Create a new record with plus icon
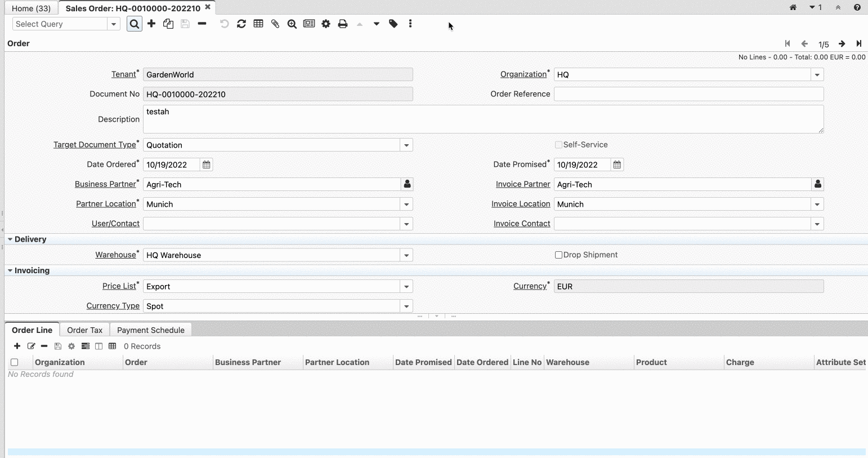This screenshot has height=458, width=868. coord(151,24)
